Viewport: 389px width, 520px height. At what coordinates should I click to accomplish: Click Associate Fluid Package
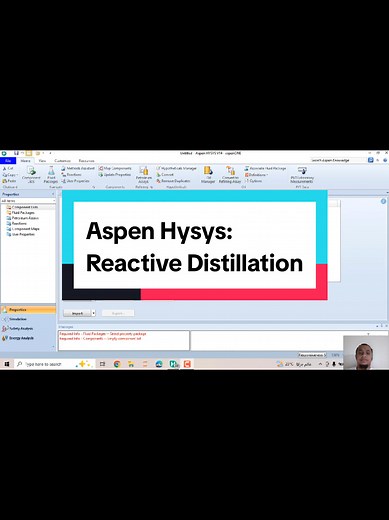pyautogui.click(x=265, y=168)
